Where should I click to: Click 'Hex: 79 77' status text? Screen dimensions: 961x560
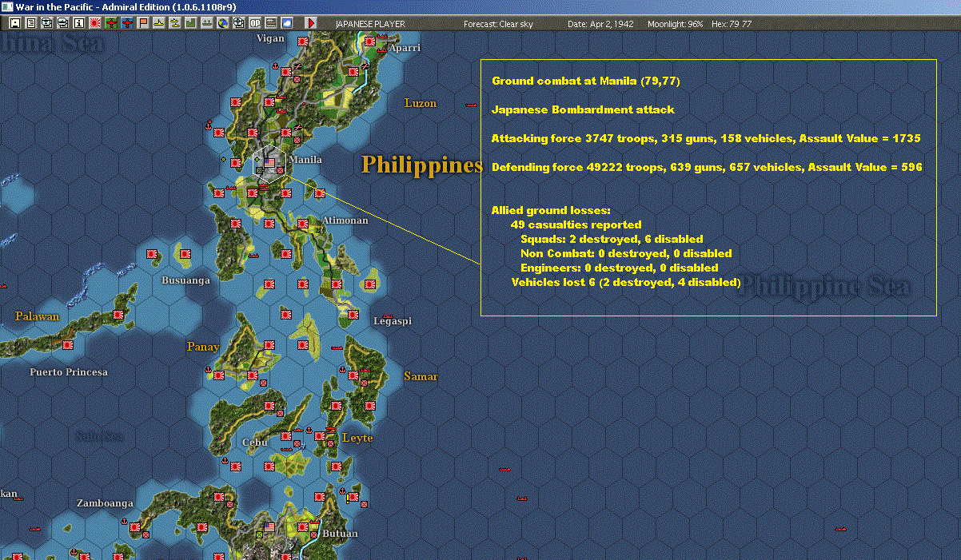coord(731,24)
